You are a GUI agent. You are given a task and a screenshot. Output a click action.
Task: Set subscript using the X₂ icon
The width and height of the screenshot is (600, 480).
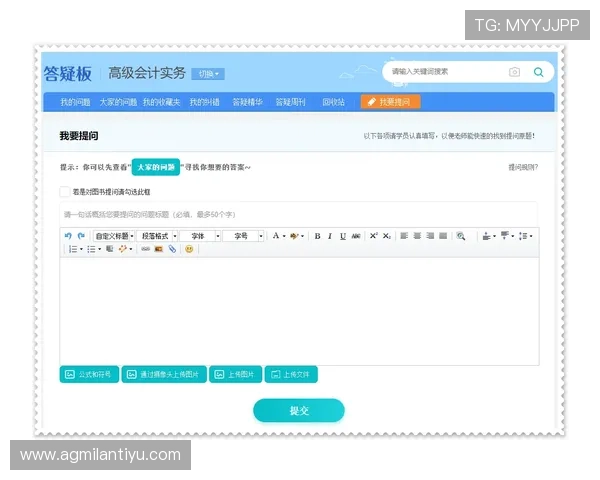click(386, 236)
